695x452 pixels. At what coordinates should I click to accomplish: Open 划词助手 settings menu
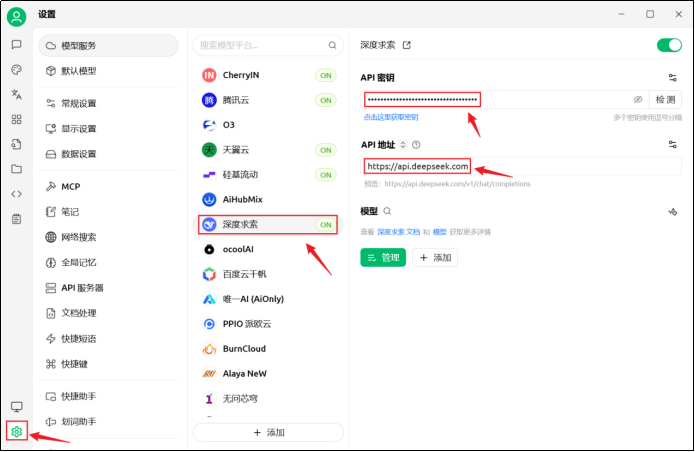(109, 421)
